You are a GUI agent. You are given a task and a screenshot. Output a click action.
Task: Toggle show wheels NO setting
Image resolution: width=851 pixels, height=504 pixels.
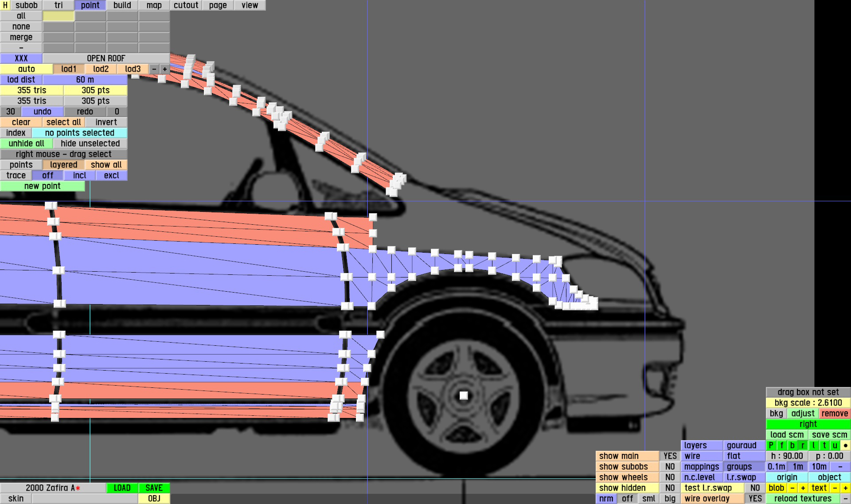click(670, 477)
